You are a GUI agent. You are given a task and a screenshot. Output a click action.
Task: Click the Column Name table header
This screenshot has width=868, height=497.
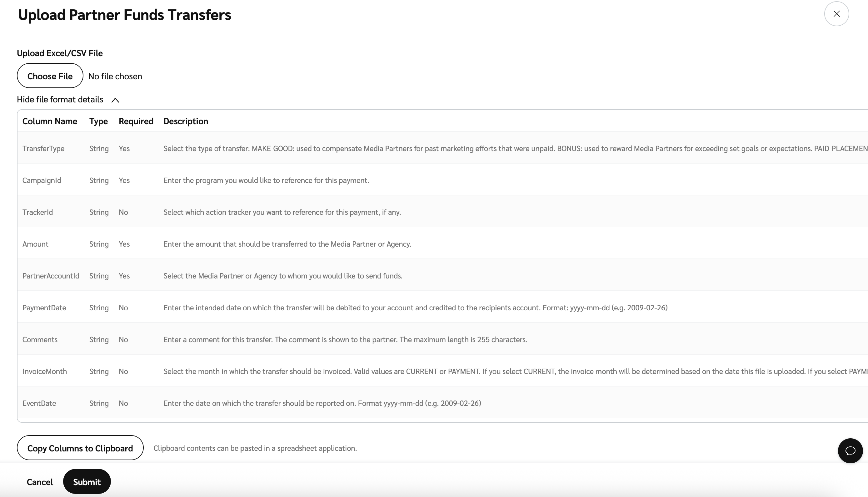[x=50, y=121]
